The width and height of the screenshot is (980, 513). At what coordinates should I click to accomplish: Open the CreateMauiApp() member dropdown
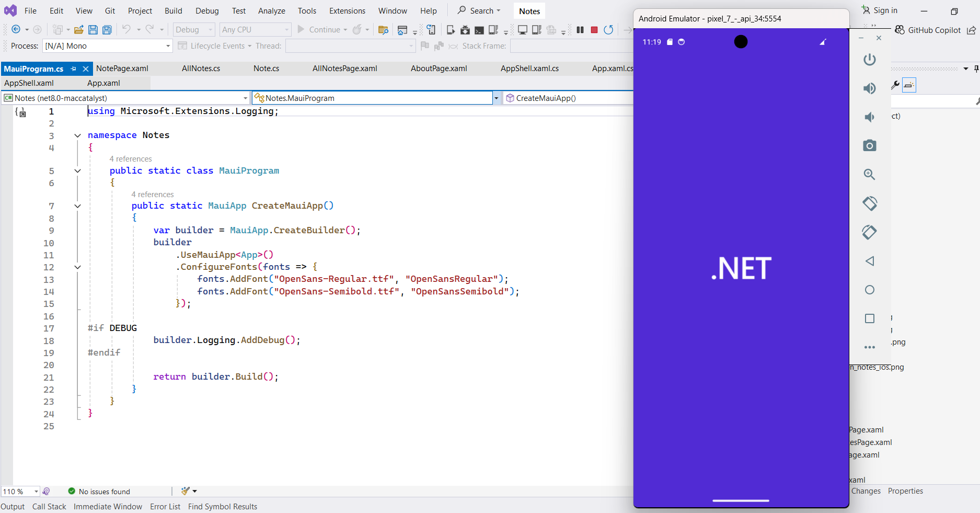pos(568,98)
